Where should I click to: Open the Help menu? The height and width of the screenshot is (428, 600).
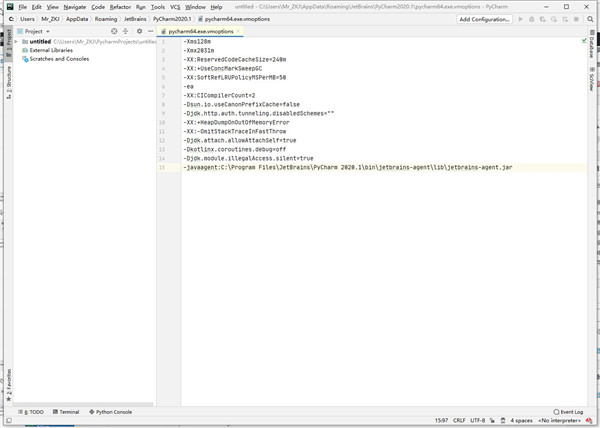click(x=216, y=7)
